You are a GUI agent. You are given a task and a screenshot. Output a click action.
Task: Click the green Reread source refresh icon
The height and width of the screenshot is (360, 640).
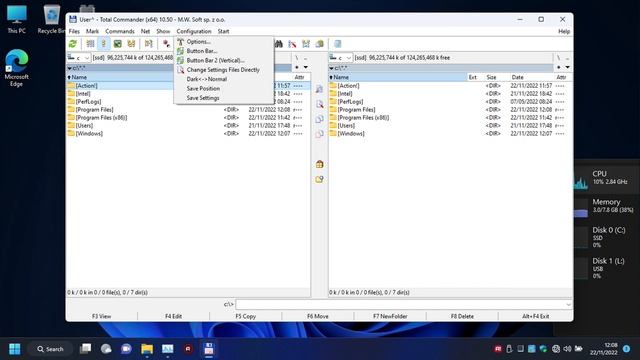[73, 44]
